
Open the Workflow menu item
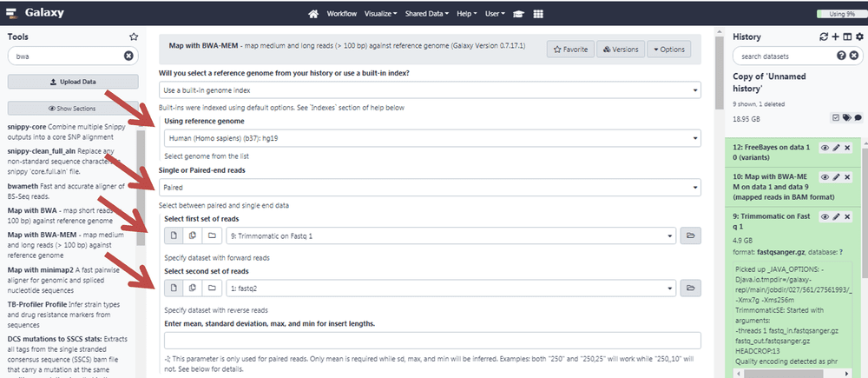pos(341,14)
